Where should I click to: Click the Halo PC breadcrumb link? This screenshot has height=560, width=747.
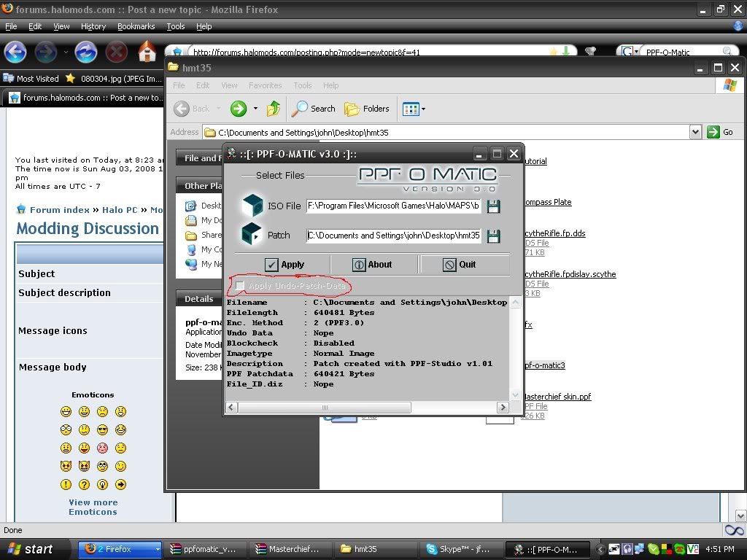pyautogui.click(x=120, y=209)
